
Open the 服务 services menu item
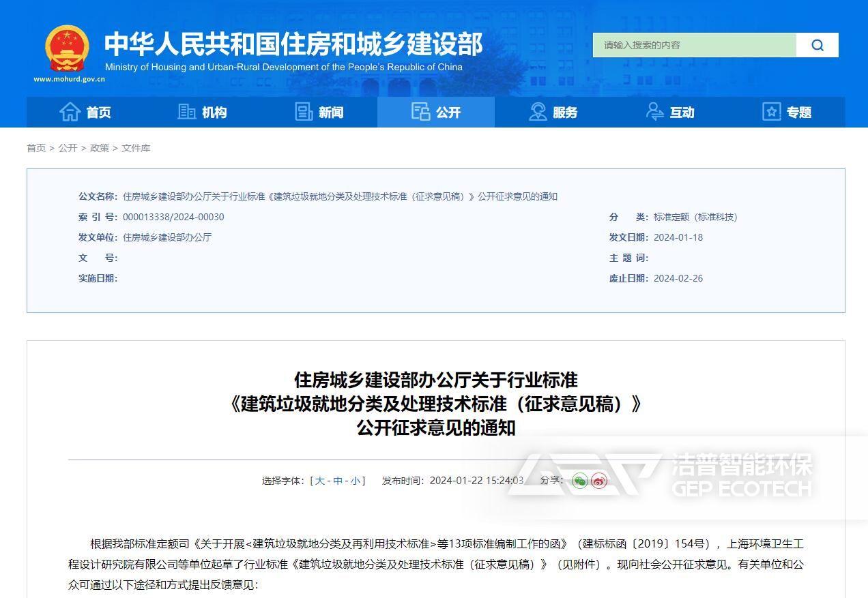pos(564,112)
